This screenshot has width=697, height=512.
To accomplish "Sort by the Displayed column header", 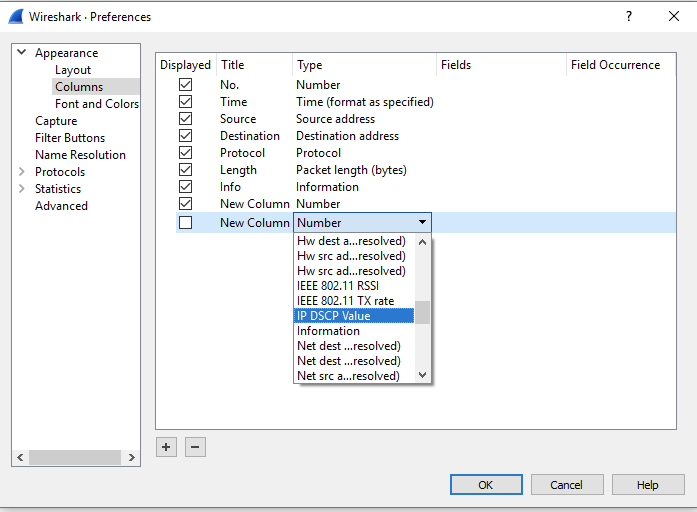I will pyautogui.click(x=185, y=65).
